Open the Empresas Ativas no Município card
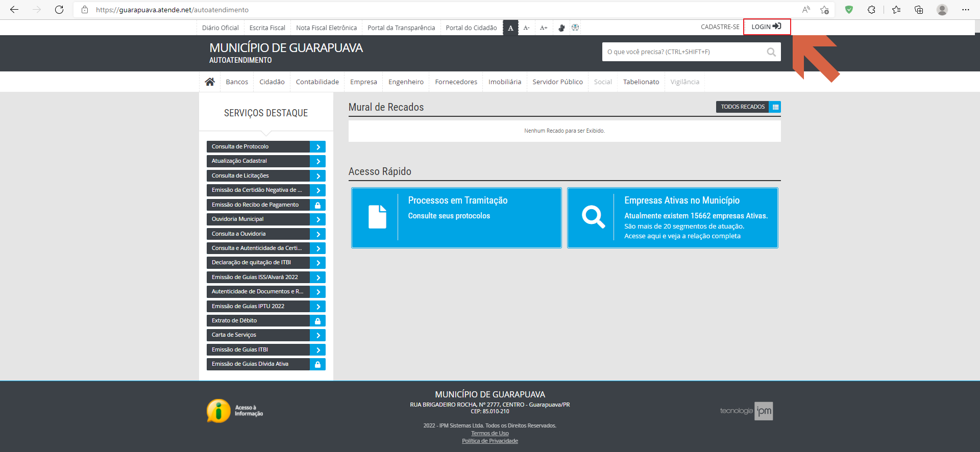 (x=673, y=218)
